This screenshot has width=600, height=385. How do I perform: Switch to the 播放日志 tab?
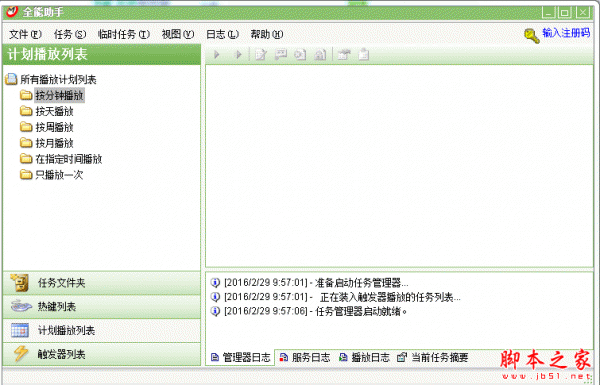click(x=365, y=358)
